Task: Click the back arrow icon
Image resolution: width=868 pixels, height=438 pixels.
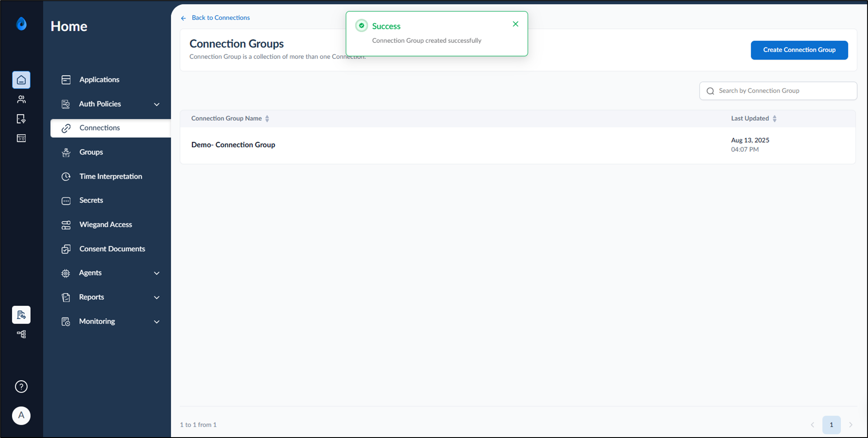Action: click(x=184, y=18)
